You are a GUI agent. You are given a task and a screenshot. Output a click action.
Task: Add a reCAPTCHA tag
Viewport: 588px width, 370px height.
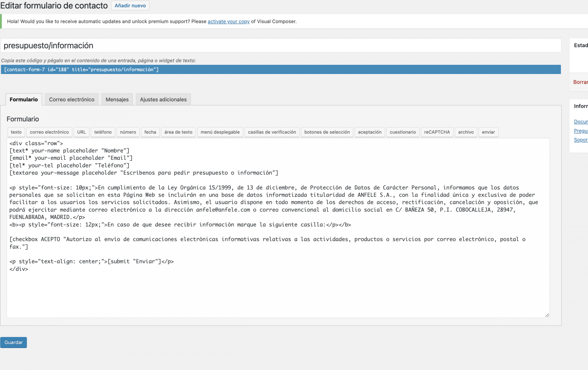437,132
